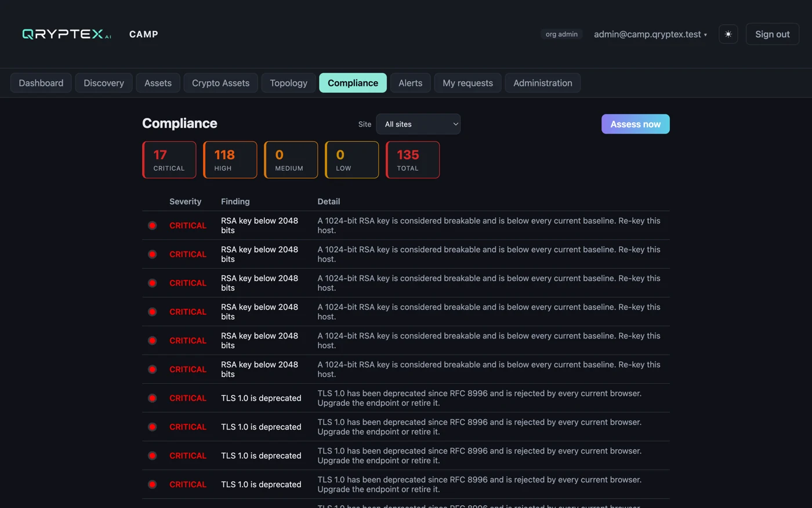The height and width of the screenshot is (508, 812).
Task: Expand the admin@camp.qryptex.test account menu
Action: 650,34
